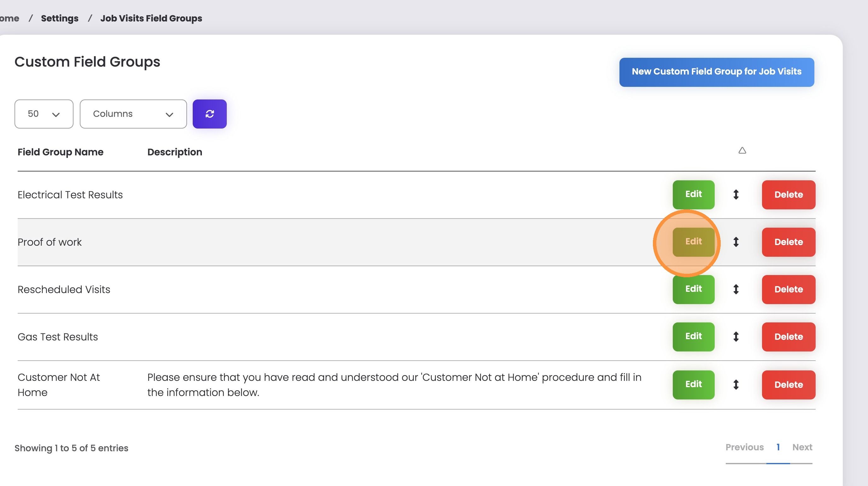The width and height of the screenshot is (868, 486).
Task: Open Job Visits Field Groups breadcrumb link
Action: pos(151,18)
